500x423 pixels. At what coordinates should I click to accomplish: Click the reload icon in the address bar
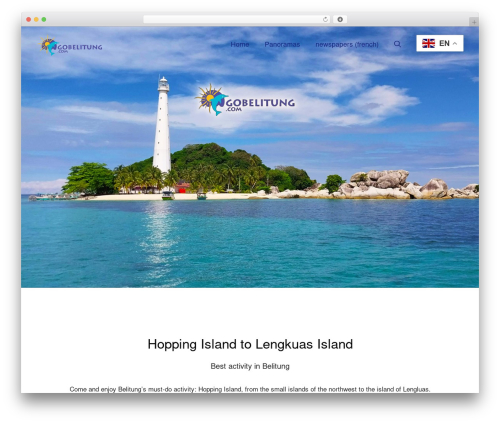325,19
